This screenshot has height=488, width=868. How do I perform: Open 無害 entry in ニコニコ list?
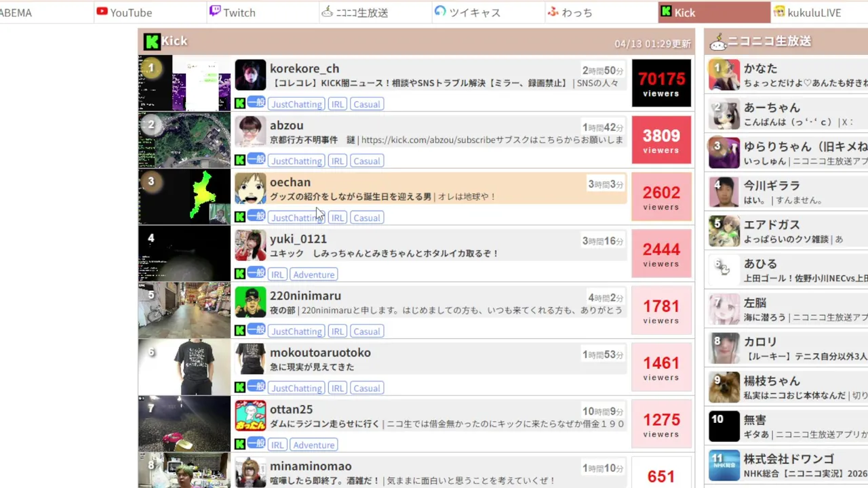[x=788, y=426]
